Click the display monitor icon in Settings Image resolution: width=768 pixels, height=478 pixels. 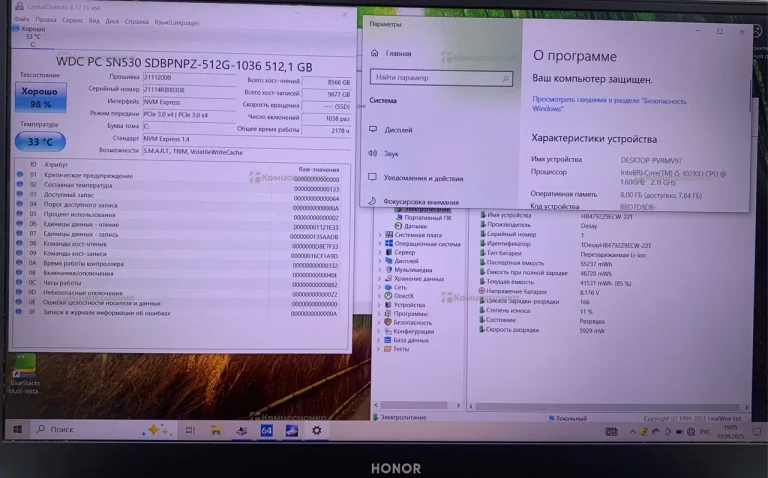[x=373, y=129]
